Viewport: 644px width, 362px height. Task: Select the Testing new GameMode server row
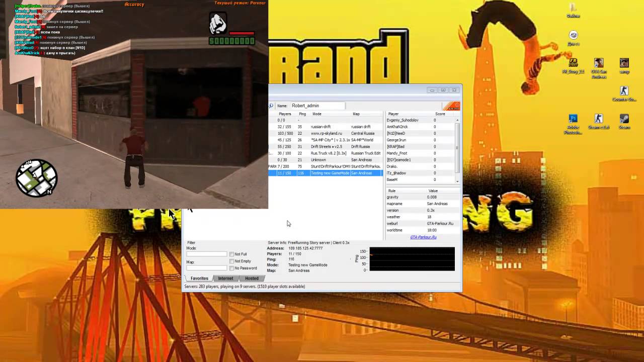(326, 173)
